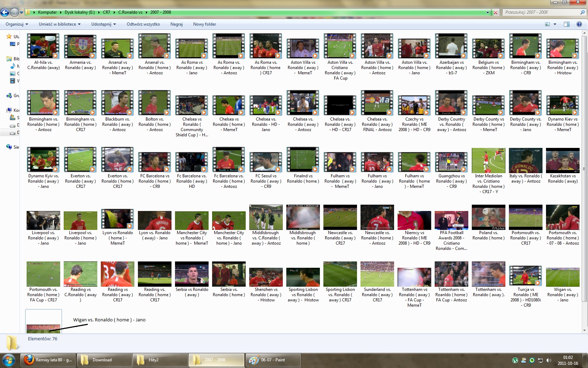Select the Al-hila vs. C.Ronaldo (away) video

point(43,52)
